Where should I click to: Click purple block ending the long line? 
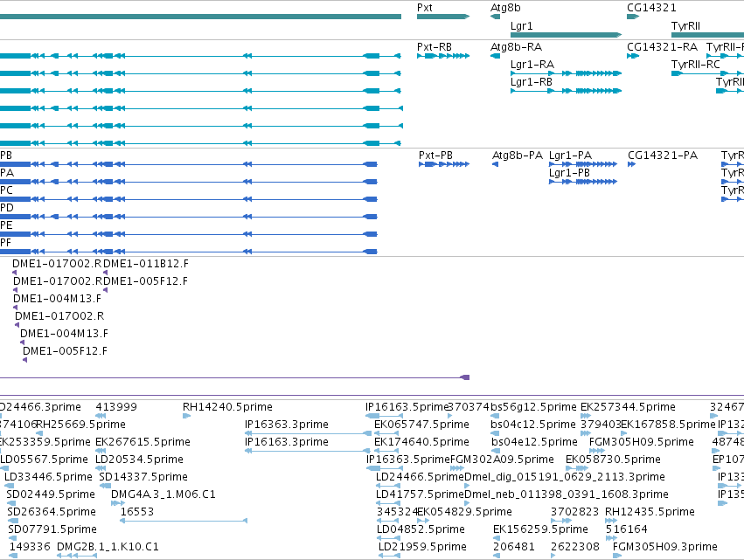465,377
